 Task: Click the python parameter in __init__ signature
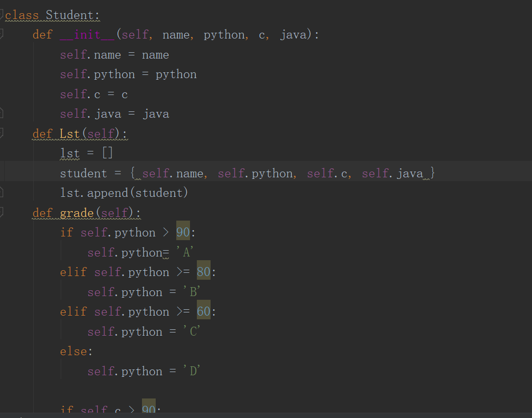224,35
